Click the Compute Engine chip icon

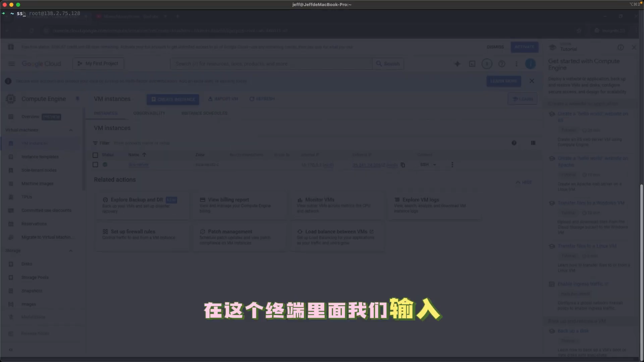tap(11, 99)
